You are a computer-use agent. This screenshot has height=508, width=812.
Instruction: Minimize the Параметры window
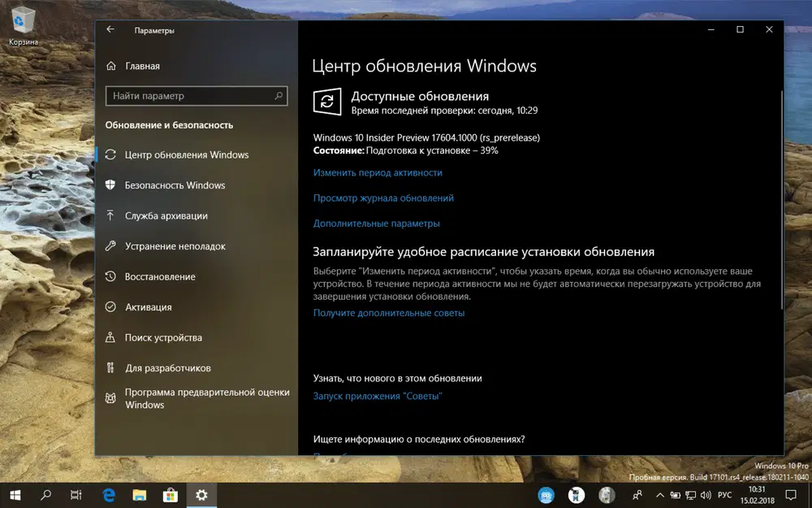pos(711,29)
